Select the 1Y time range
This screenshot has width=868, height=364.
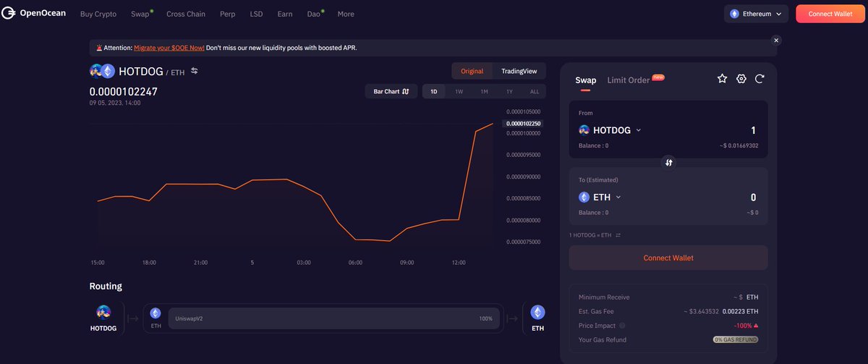509,92
